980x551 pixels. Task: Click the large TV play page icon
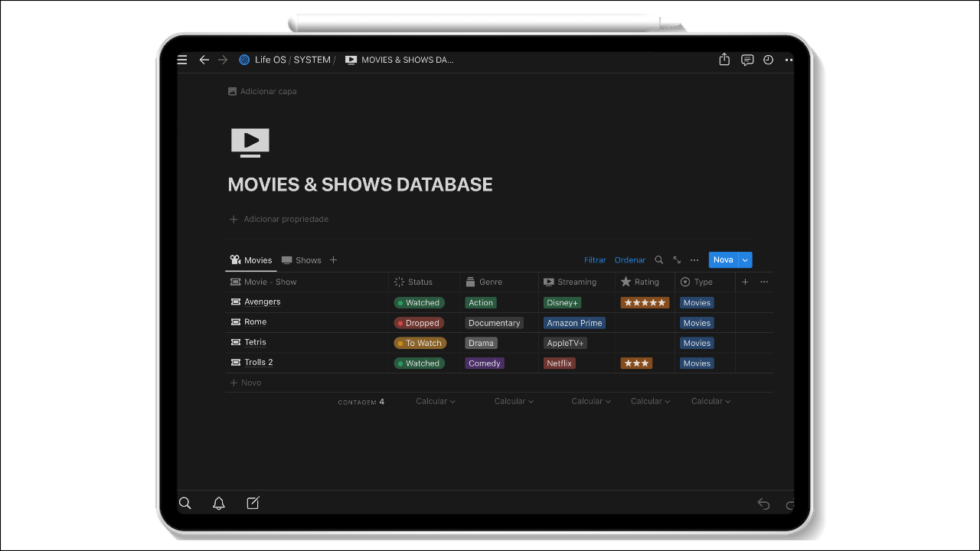[250, 143]
